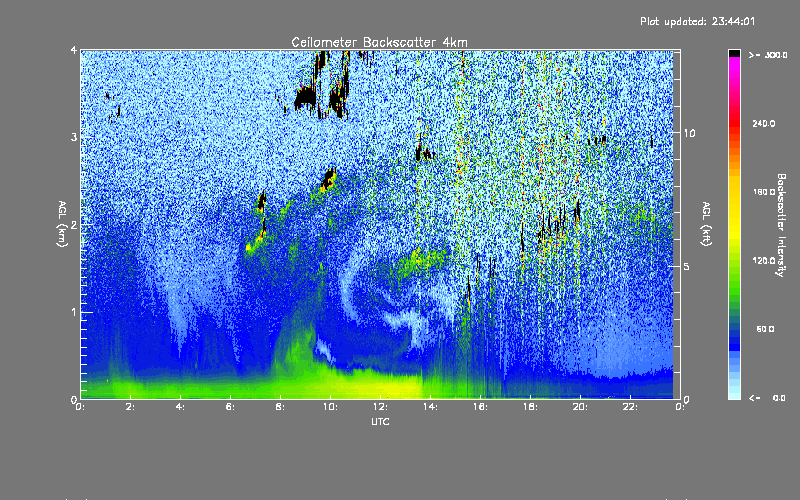This screenshot has width=800, height=500.
Task: Click the 2 tick on the km axis
Action: [74, 224]
